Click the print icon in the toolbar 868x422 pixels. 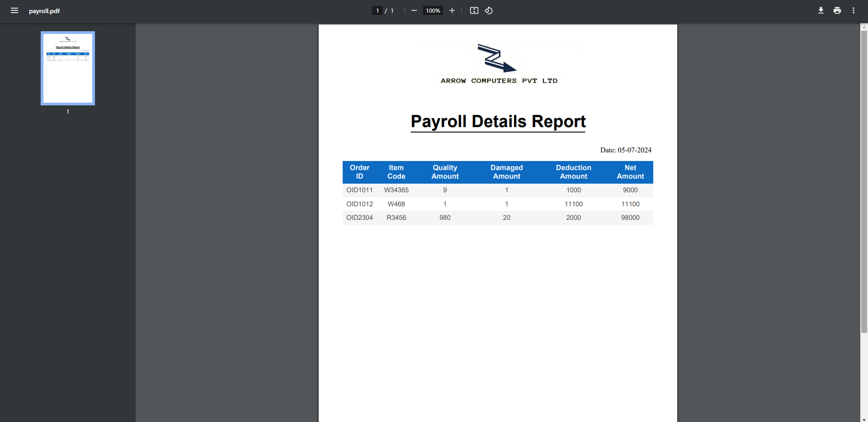tap(837, 10)
